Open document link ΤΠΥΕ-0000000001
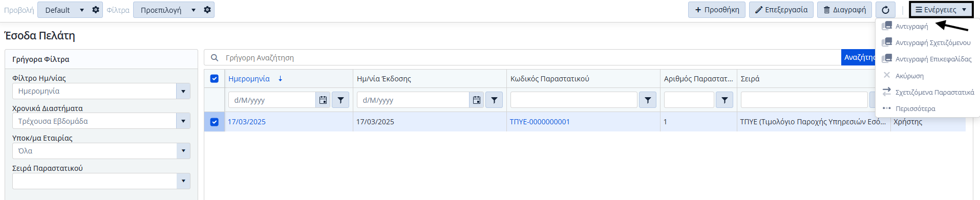This screenshot has height=200, width=980. click(540, 122)
